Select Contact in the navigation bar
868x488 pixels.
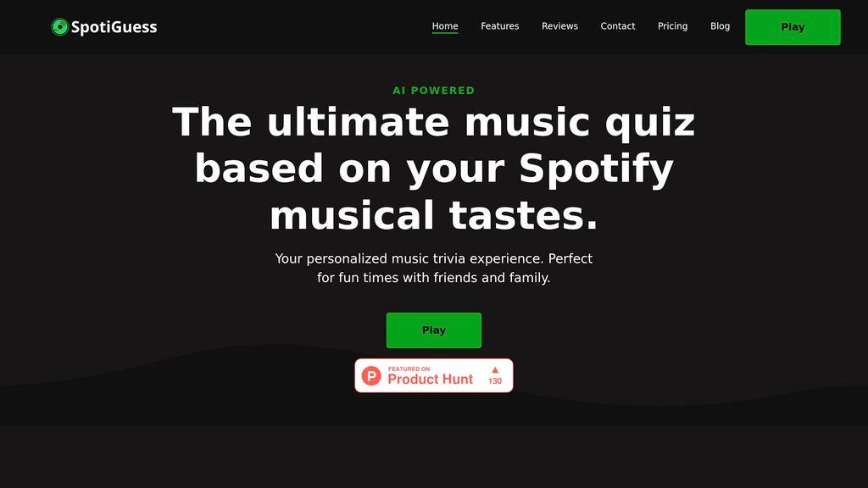(x=618, y=26)
